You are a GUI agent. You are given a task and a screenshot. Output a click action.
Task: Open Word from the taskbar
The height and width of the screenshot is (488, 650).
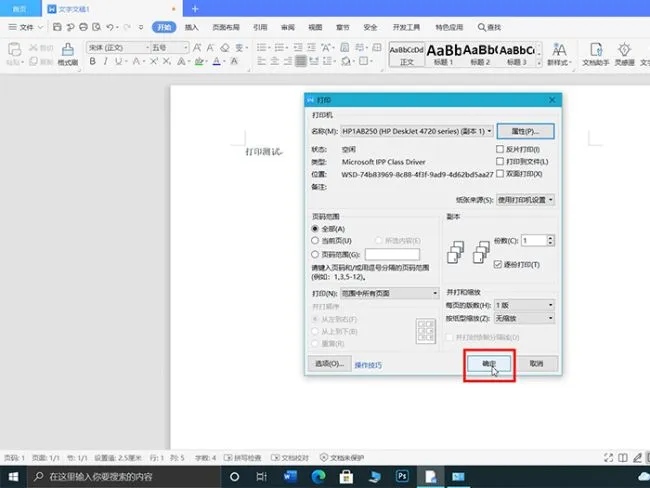[290, 476]
